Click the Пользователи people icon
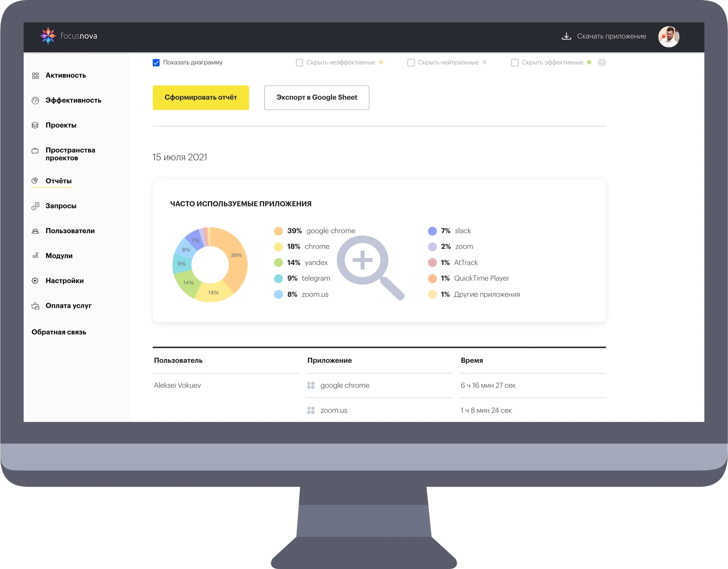Image resolution: width=728 pixels, height=569 pixels. [x=35, y=231]
